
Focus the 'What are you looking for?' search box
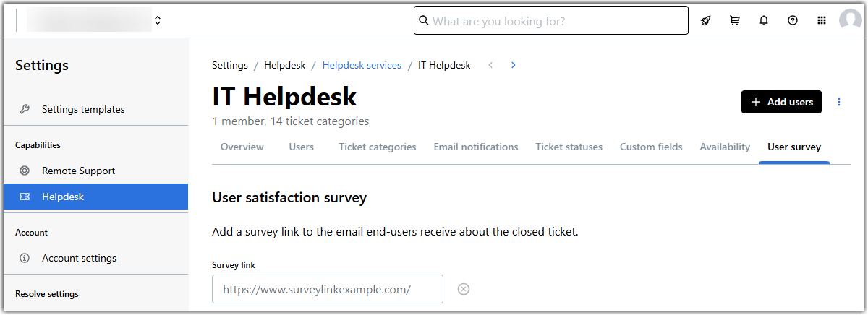(557, 21)
